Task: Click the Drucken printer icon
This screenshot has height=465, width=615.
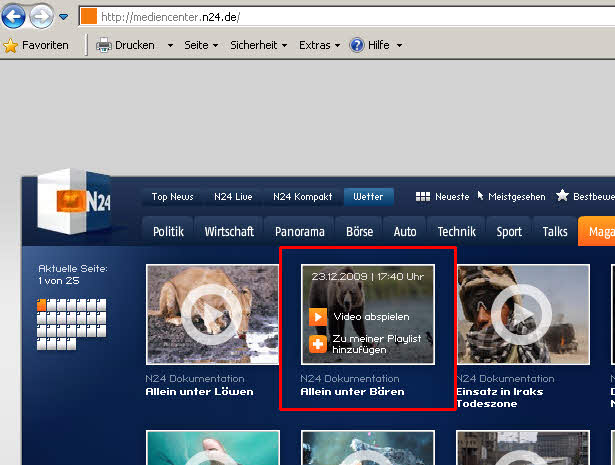Action: (x=104, y=45)
